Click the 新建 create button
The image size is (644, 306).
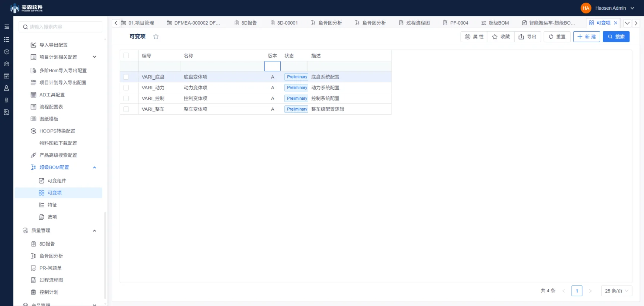[587, 36]
